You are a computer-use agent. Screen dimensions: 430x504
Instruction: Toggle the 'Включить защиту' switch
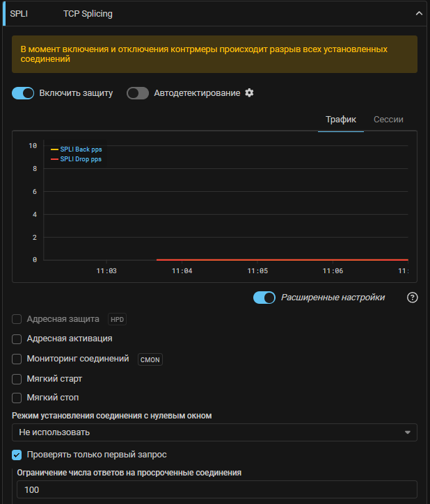click(x=23, y=93)
